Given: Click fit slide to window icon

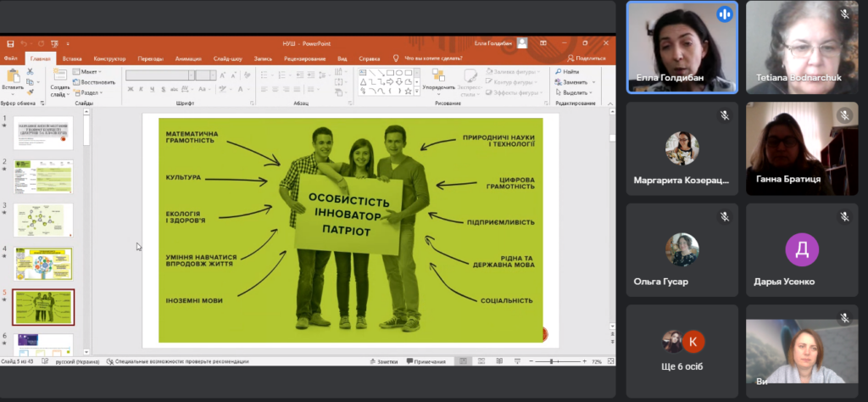Looking at the screenshot, I should click(x=609, y=361).
